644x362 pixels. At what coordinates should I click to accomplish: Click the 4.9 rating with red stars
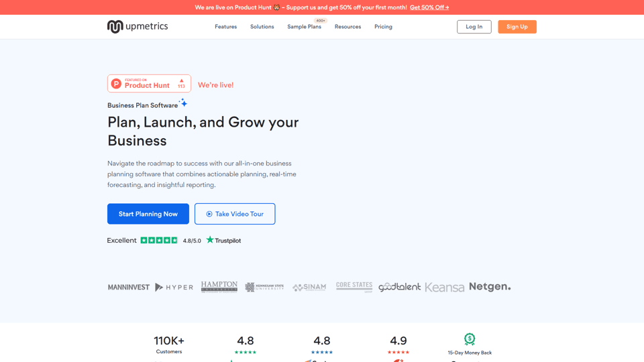coord(398,345)
